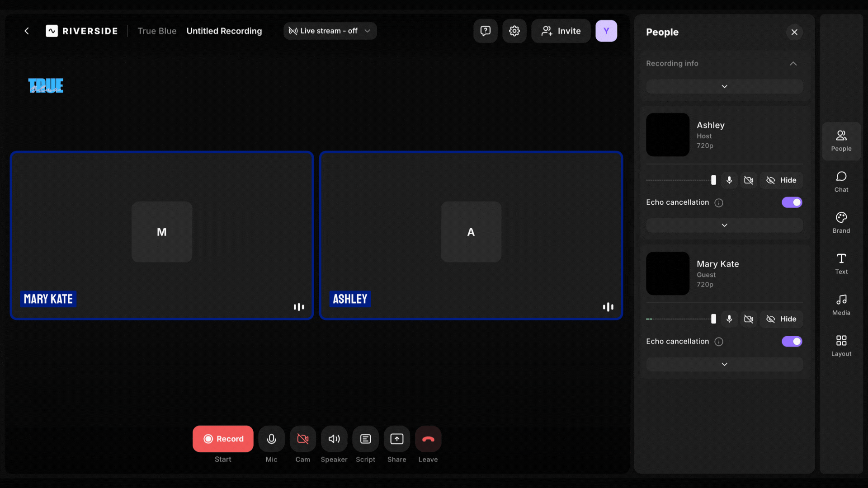Expand Mary Kate's additional options chevron
This screenshot has height=488, width=868.
point(724,364)
